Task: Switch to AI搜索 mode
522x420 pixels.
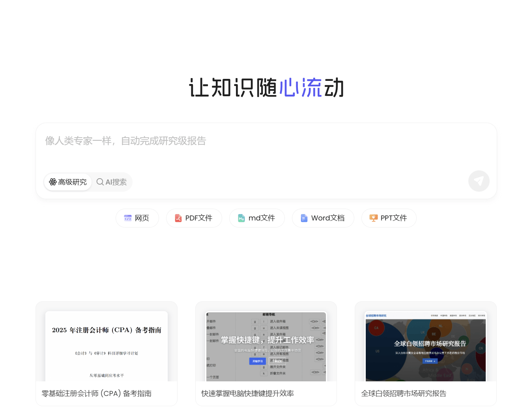Action: pos(116,182)
